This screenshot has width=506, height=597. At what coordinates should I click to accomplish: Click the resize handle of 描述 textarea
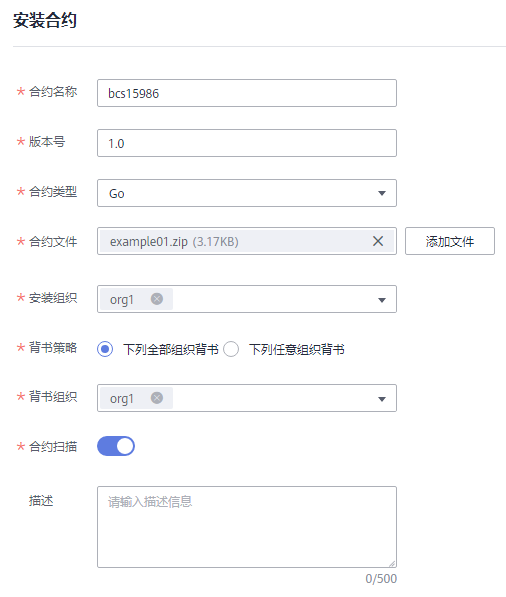coord(392,563)
